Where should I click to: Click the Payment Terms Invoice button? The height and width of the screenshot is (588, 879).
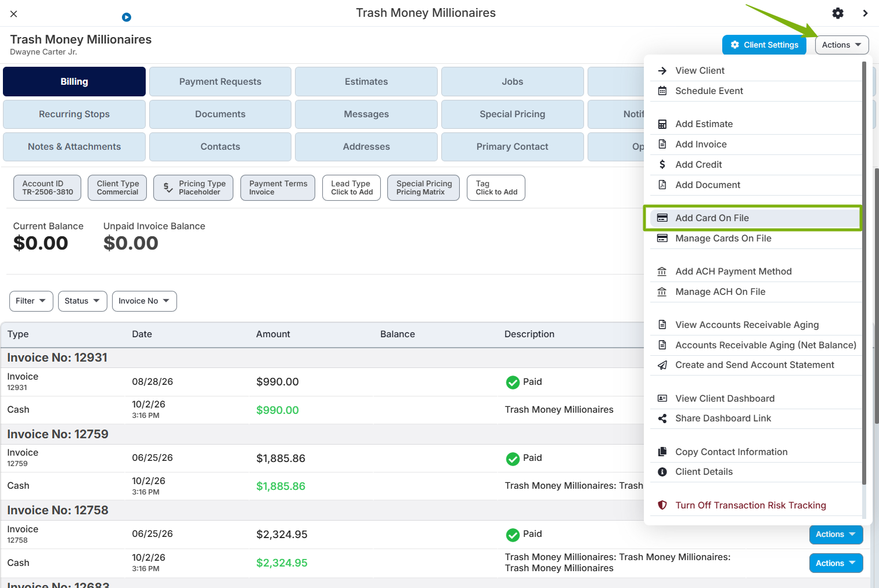coord(278,188)
